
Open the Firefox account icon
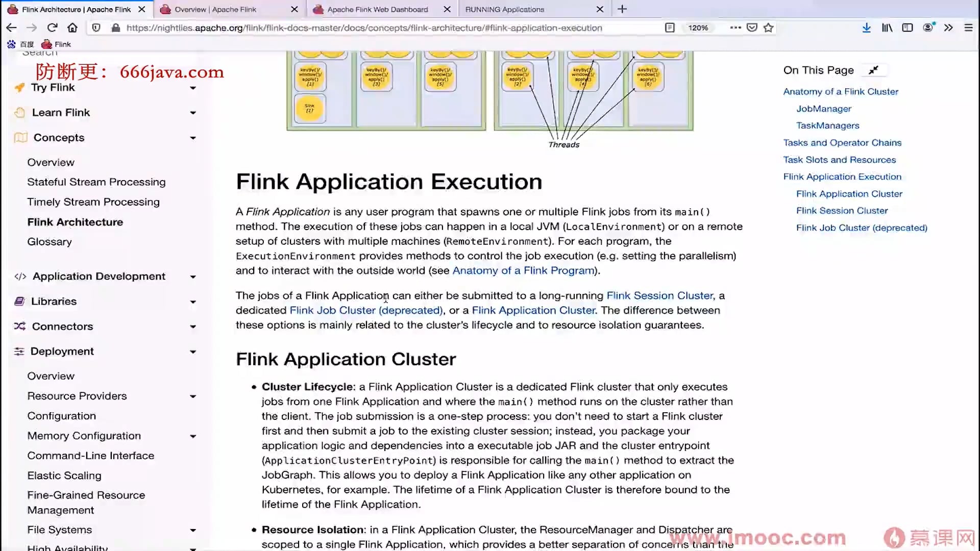click(927, 28)
